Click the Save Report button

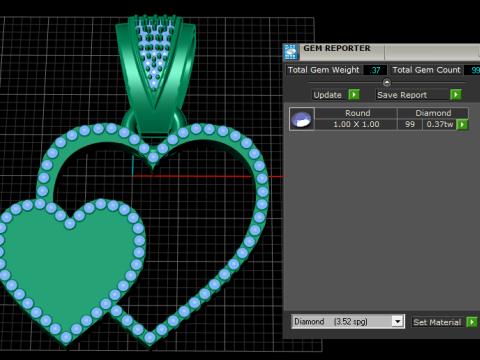412,95
